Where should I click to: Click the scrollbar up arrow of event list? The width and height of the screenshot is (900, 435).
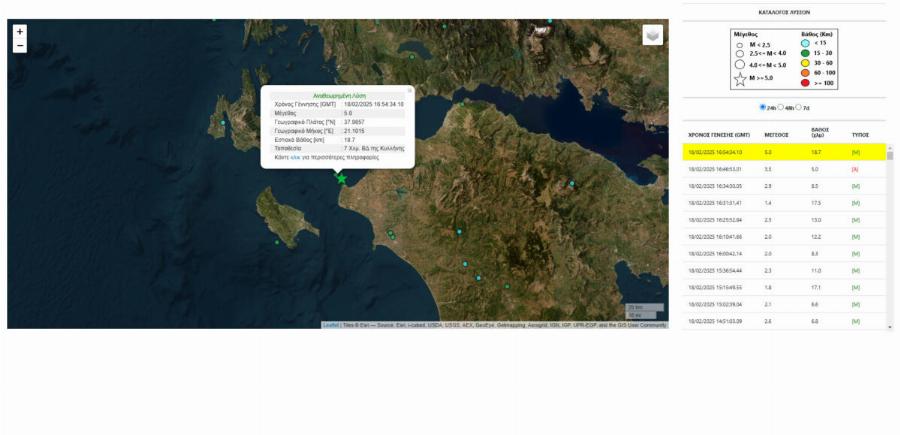coord(890,147)
